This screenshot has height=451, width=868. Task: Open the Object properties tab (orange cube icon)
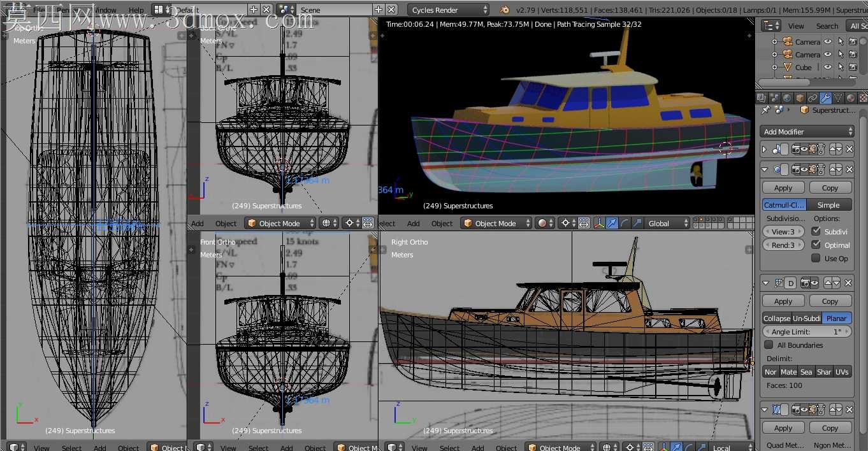pyautogui.click(x=800, y=98)
